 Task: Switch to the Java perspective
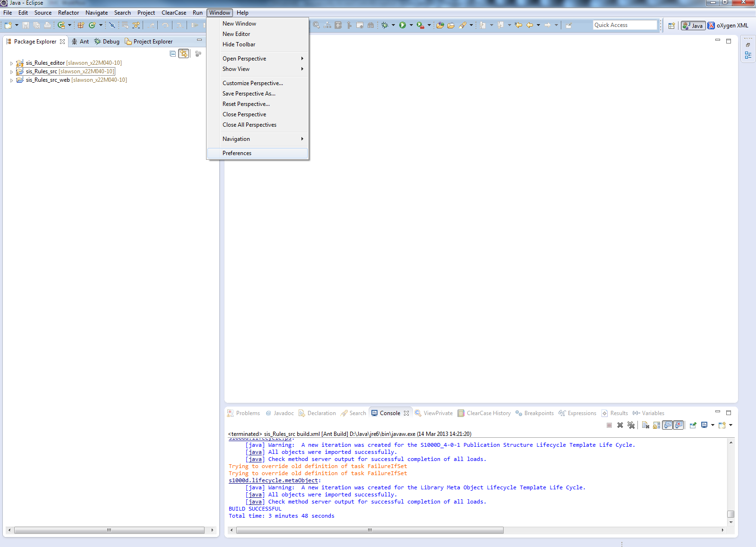(693, 26)
